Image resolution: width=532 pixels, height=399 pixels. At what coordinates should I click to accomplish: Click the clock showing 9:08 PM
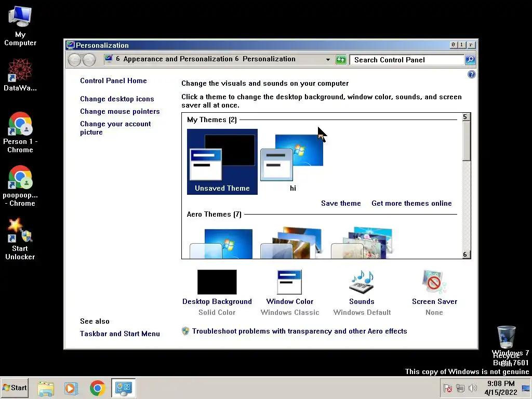pyautogui.click(x=501, y=388)
